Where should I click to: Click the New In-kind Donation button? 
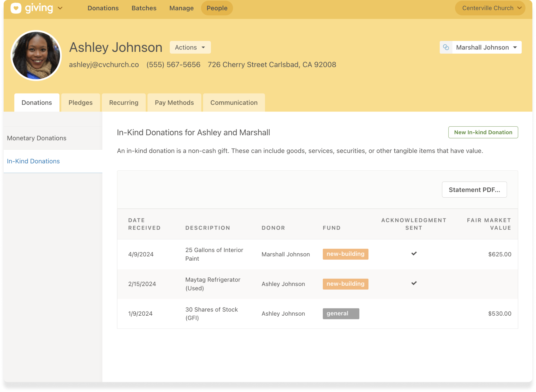pyautogui.click(x=483, y=132)
